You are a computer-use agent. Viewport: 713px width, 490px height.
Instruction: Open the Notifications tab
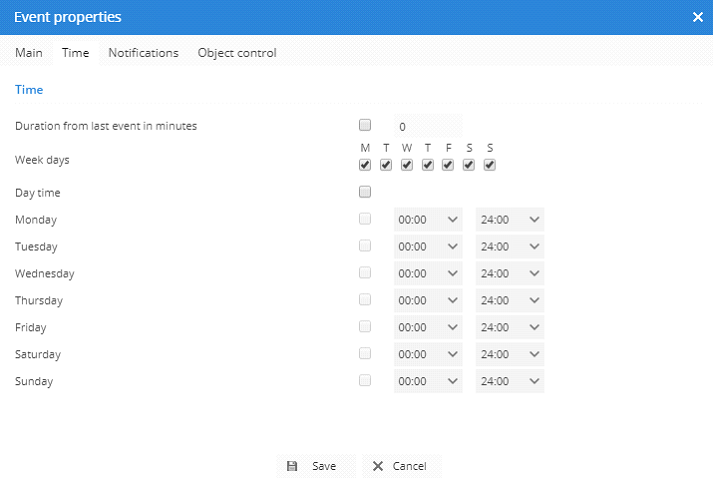pos(143,53)
